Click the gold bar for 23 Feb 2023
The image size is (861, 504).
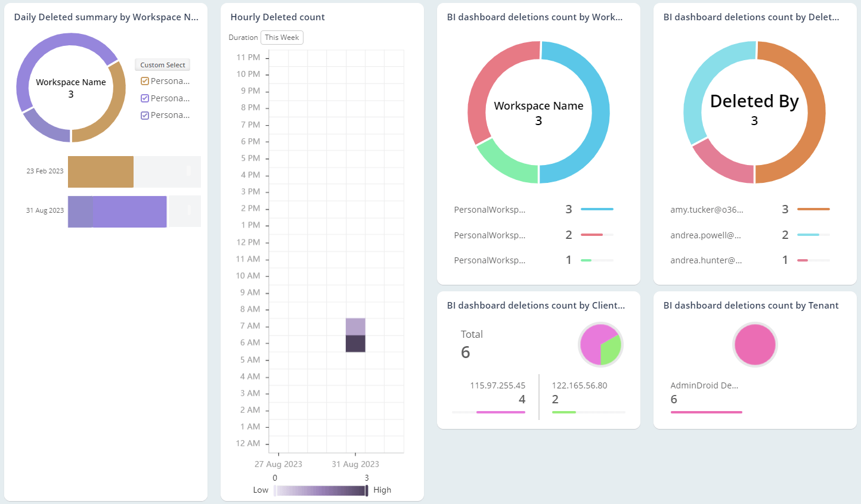point(100,172)
